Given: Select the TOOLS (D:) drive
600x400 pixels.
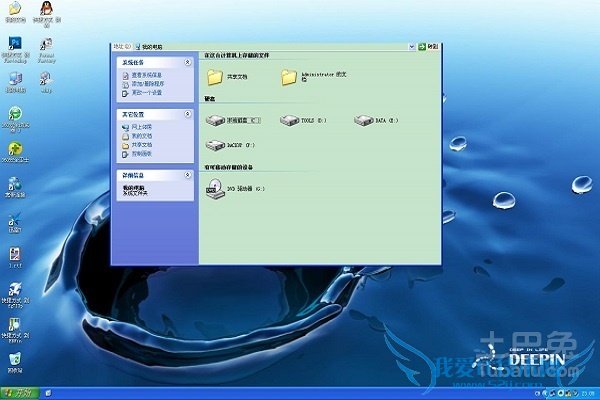Looking at the screenshot, I should click(303, 120).
